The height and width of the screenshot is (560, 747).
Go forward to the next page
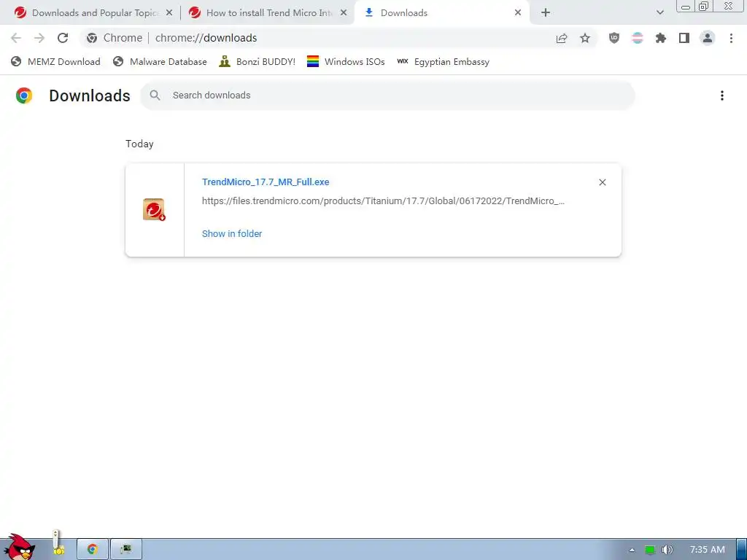(x=39, y=38)
